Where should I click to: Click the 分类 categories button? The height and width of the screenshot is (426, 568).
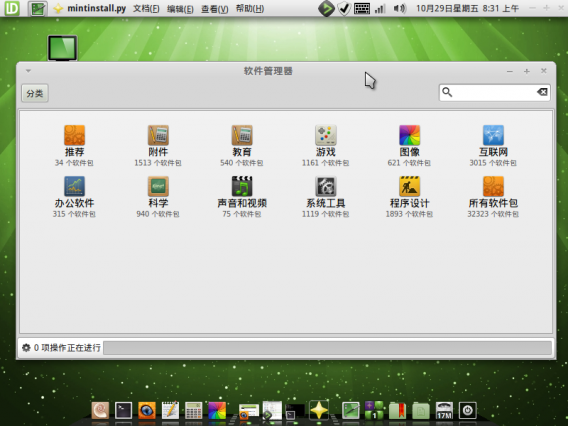click(35, 93)
